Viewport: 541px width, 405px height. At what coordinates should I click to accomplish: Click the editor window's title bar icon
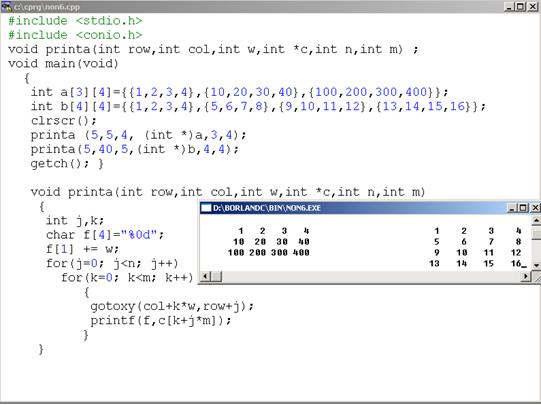[6, 7]
